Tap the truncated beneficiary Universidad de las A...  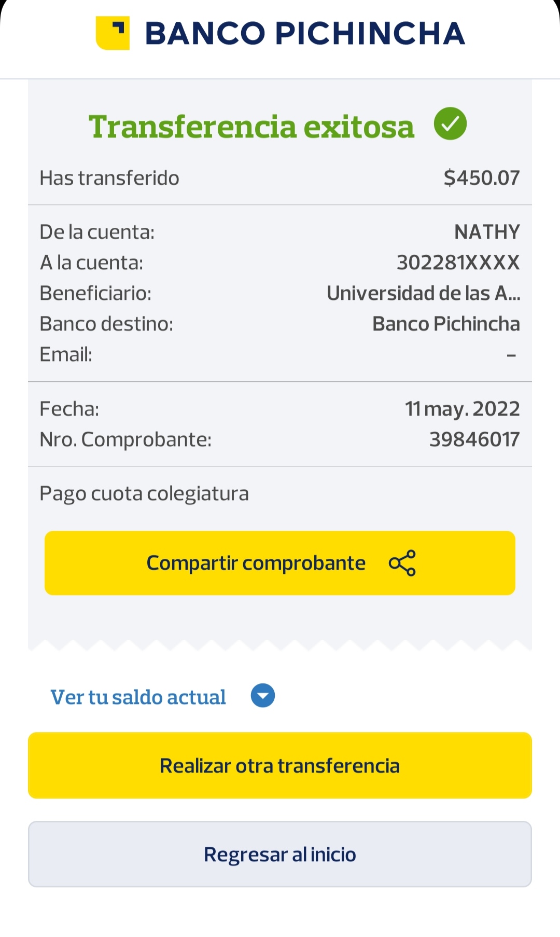(x=423, y=294)
